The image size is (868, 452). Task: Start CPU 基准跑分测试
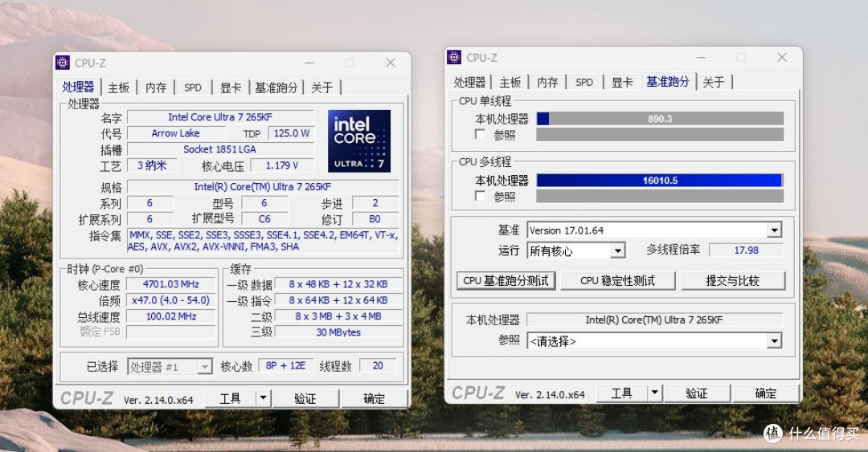506,280
